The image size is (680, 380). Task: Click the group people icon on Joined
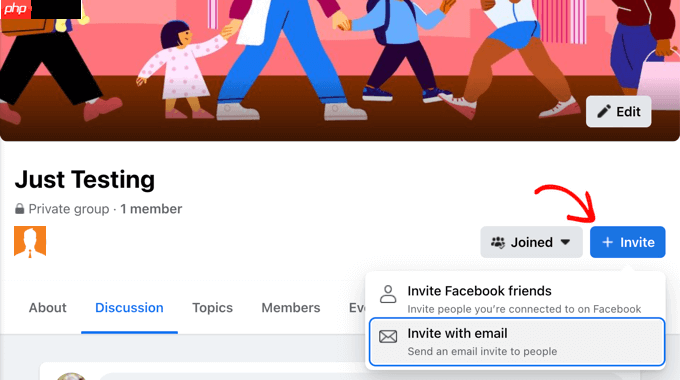click(x=498, y=242)
